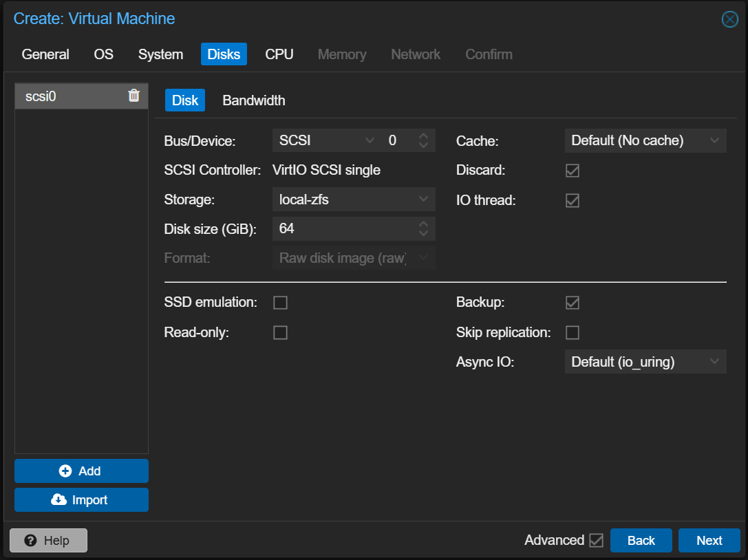Proceed with the Next button
The image size is (748, 560).
[709, 541]
